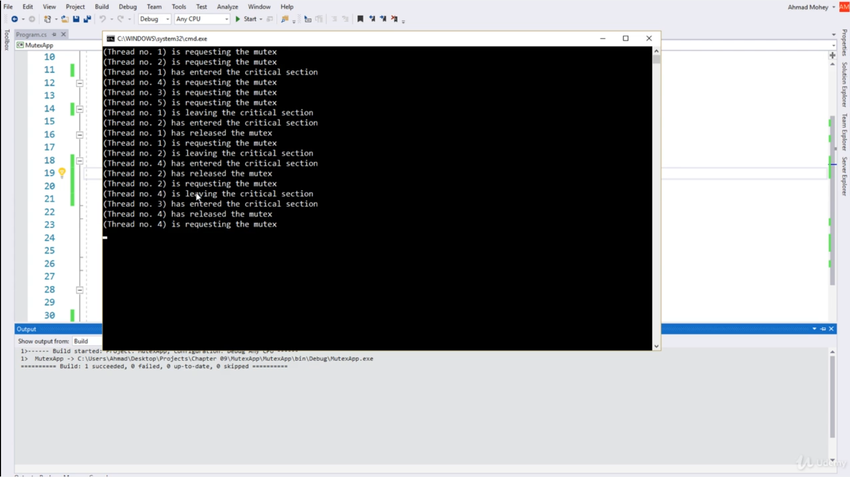Open the Tools menu
This screenshot has width=850, height=477.
[179, 7]
